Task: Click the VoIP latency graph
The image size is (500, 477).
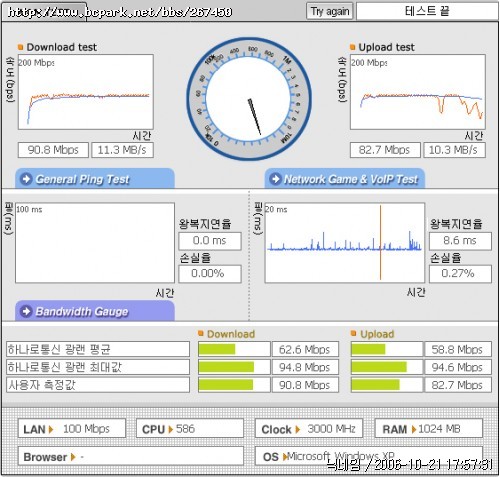Action: pos(345,243)
